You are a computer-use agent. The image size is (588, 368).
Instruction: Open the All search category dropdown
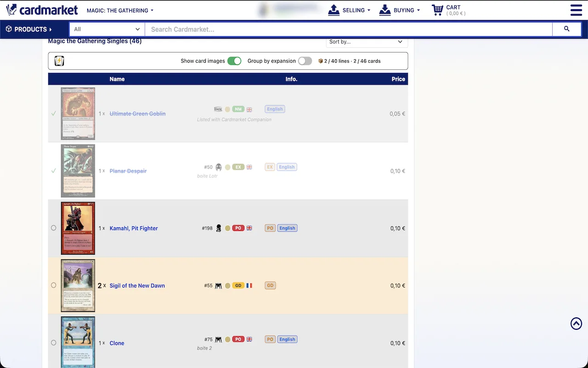pyautogui.click(x=107, y=29)
